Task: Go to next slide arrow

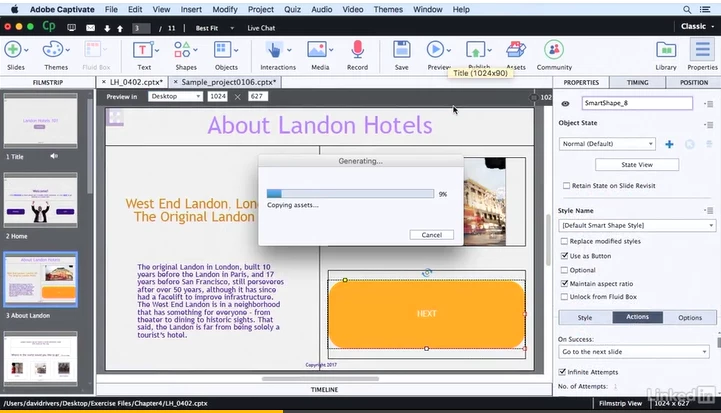Action: click(107, 29)
